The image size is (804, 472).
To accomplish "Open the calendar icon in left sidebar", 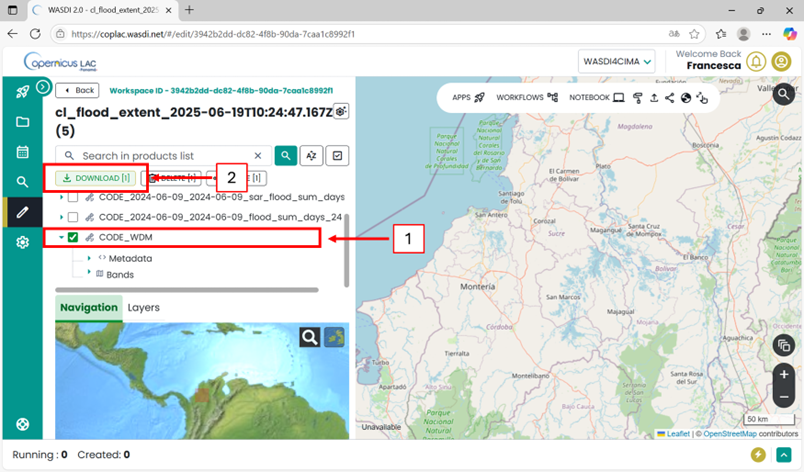I will click(22, 152).
